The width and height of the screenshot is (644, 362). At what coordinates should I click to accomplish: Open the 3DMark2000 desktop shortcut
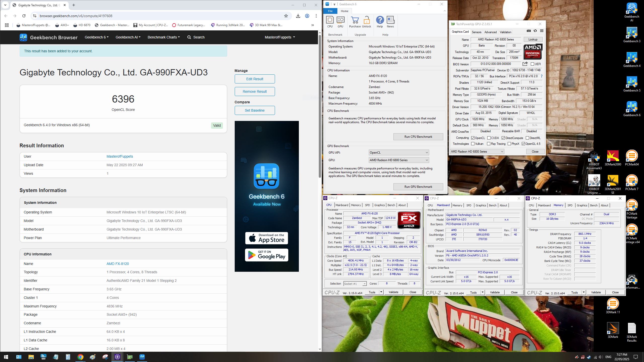click(x=613, y=158)
